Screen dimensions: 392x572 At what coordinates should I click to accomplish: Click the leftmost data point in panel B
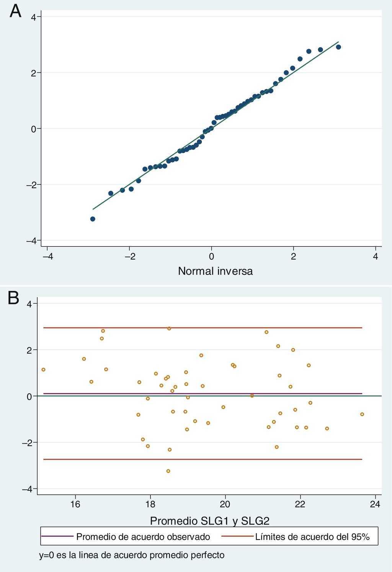(44, 369)
